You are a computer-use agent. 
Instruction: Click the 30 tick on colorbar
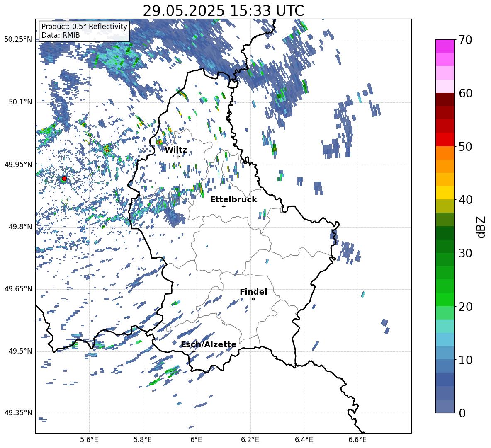pyautogui.click(x=465, y=253)
